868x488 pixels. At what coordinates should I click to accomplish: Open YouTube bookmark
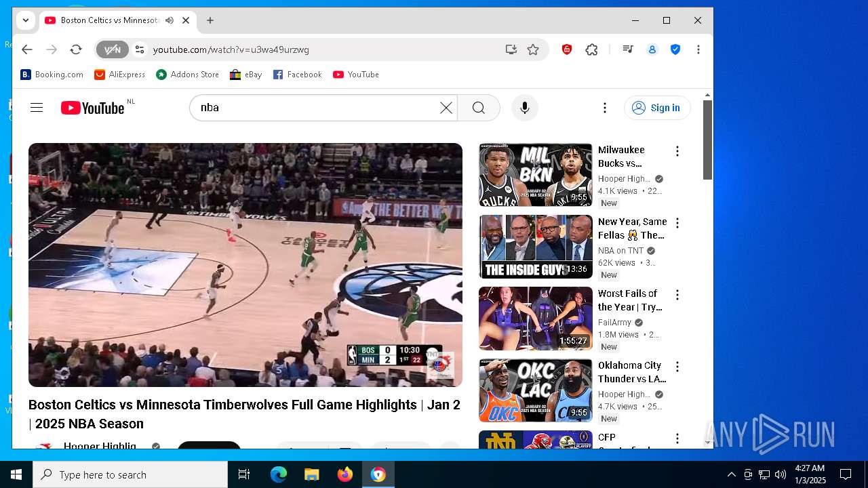coord(356,75)
